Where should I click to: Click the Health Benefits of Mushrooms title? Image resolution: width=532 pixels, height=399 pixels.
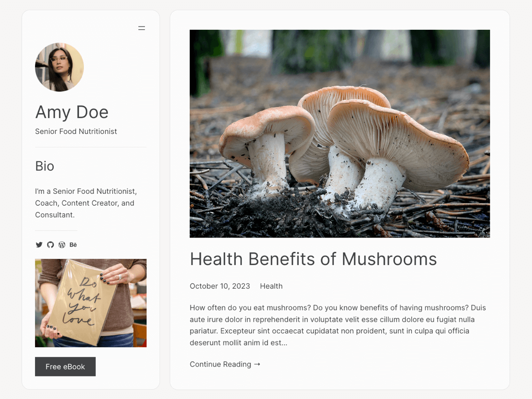[313, 259]
